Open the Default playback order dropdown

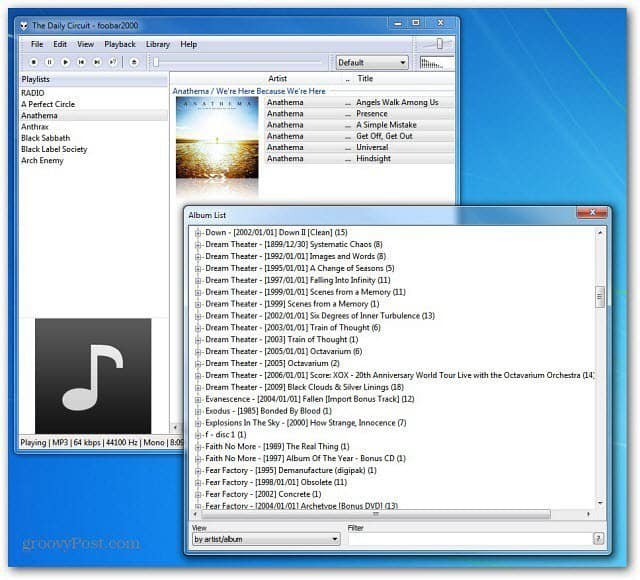click(372, 62)
